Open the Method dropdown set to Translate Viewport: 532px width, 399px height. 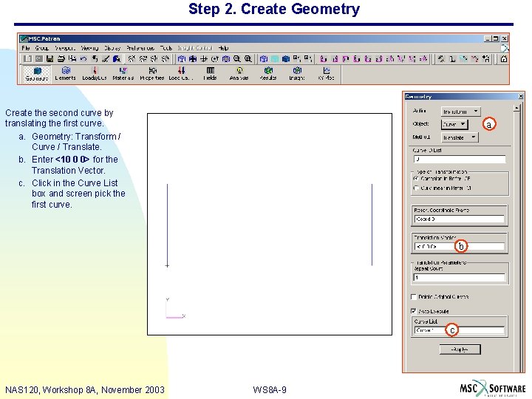(460, 137)
